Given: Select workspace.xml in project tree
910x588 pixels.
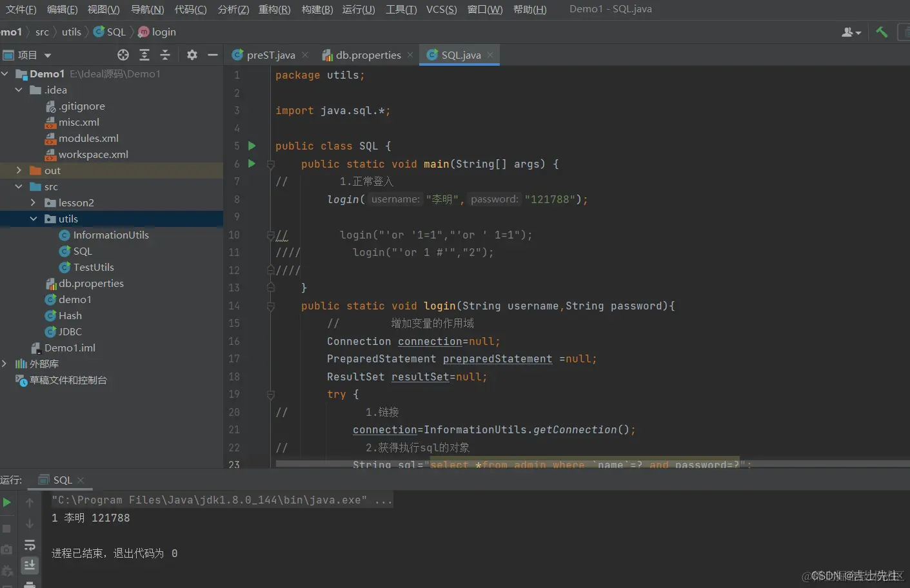Looking at the screenshot, I should pyautogui.click(x=93, y=154).
